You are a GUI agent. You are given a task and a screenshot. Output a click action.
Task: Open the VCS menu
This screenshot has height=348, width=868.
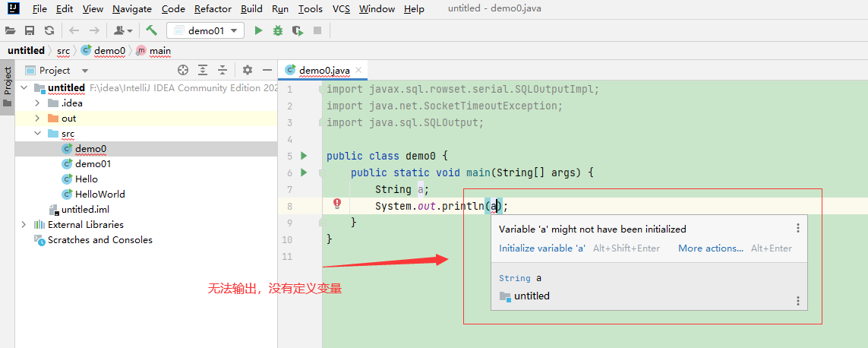[x=341, y=9]
